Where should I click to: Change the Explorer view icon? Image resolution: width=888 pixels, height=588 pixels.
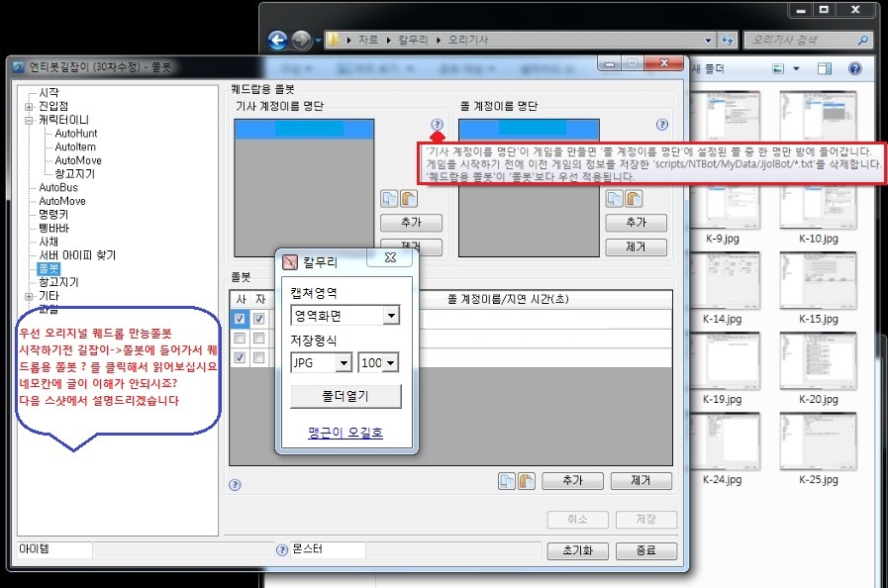coord(779,68)
